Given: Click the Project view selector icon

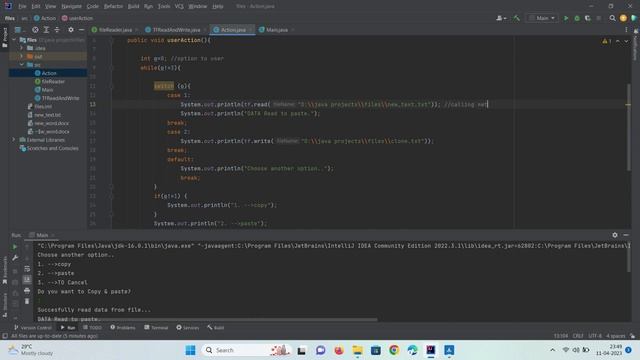Looking at the screenshot, I should point(18,30).
